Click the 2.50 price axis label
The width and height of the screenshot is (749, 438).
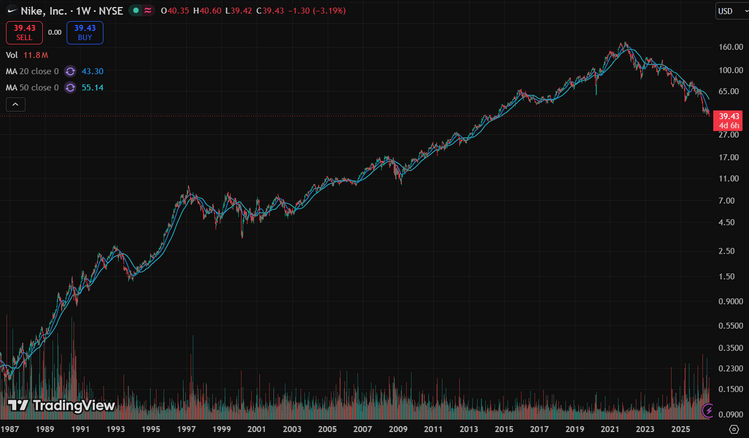point(727,251)
